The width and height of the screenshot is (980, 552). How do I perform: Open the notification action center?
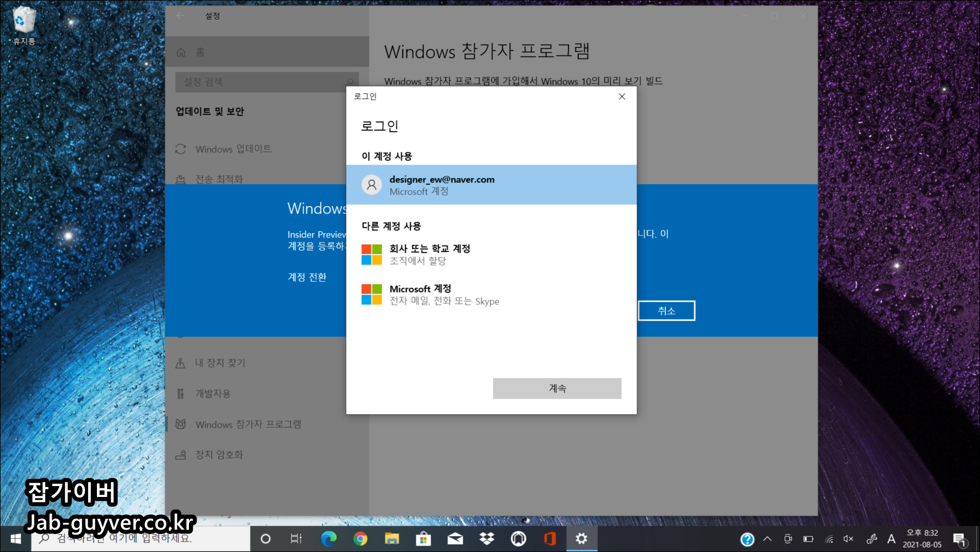pos(959,539)
